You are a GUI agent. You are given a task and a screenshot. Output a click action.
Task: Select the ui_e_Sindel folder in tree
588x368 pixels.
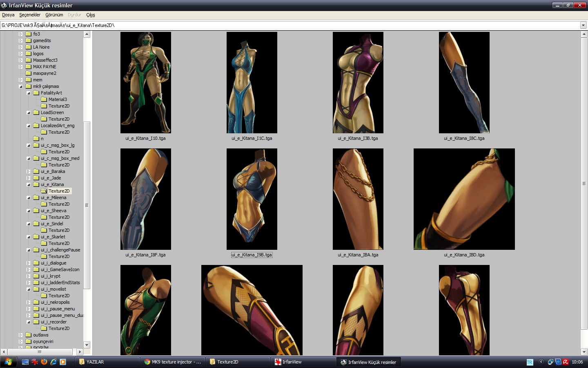point(52,224)
